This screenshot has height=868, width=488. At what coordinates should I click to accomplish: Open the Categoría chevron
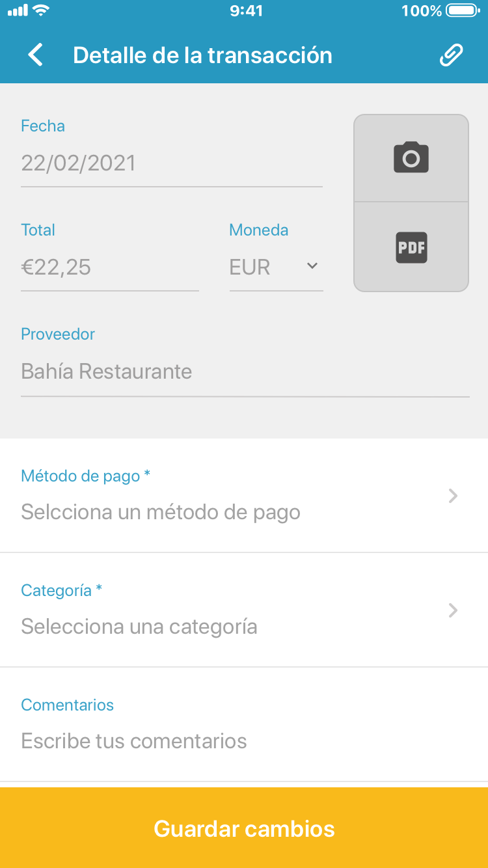click(454, 611)
